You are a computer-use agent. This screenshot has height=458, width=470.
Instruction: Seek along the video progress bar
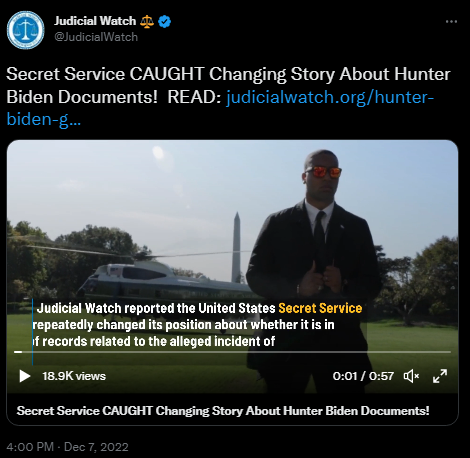[232, 352]
